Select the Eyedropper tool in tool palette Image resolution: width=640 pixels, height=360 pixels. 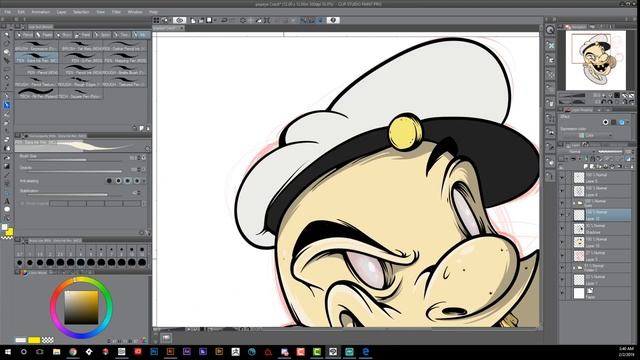coord(7,88)
